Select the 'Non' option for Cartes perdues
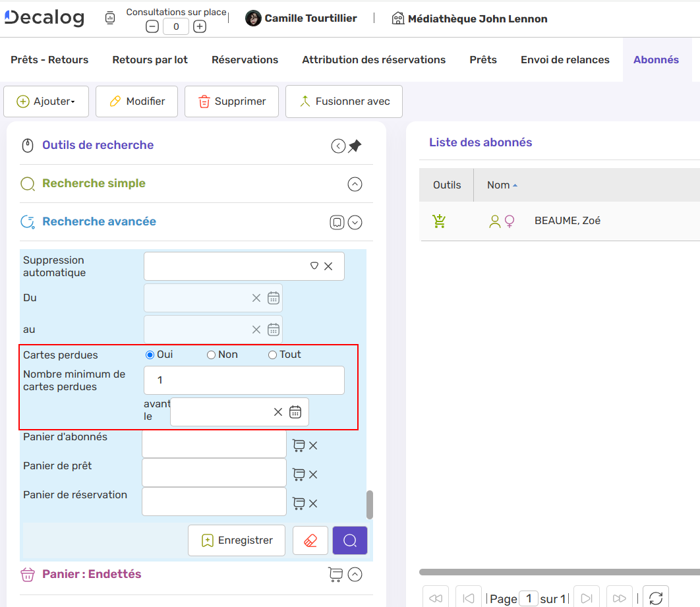The height and width of the screenshot is (607, 700). point(210,355)
